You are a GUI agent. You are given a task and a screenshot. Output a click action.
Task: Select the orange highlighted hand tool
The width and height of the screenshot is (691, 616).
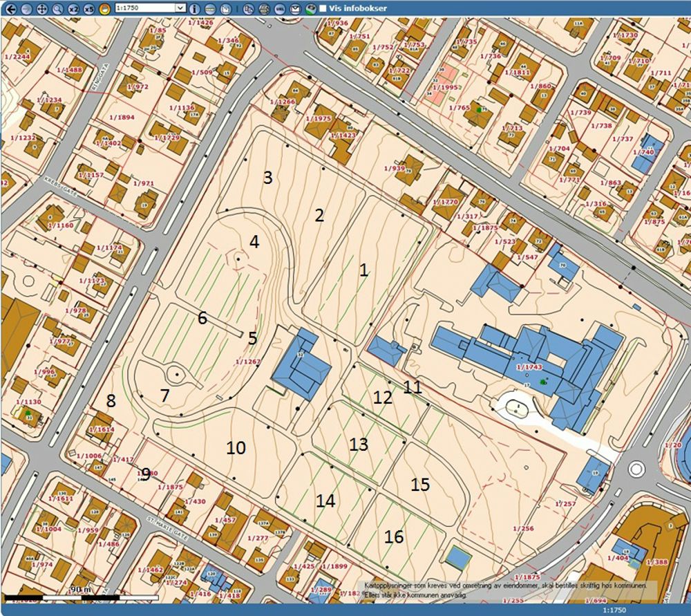105,8
